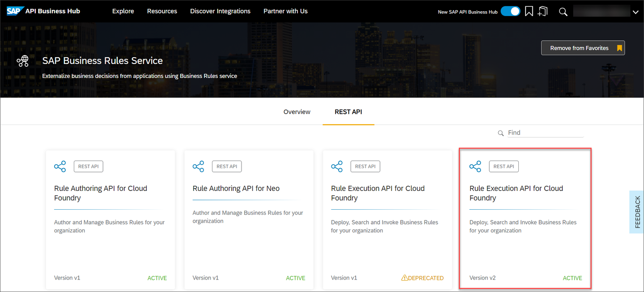Click REST API badge on Rule Authoring Neo card
The width and height of the screenshot is (644, 292).
click(x=227, y=166)
